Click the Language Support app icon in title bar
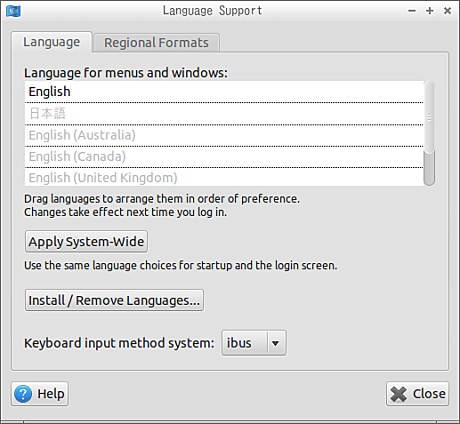This screenshot has height=424, width=460. click(x=13, y=11)
